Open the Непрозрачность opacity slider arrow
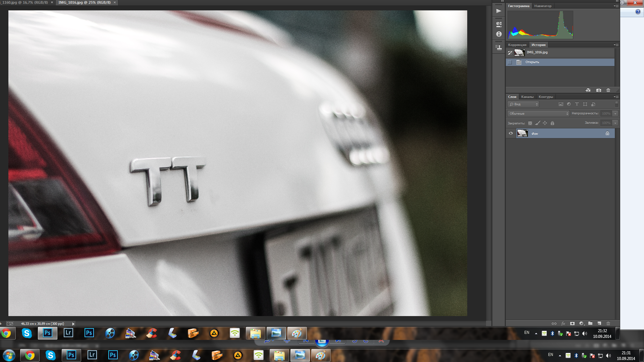 [615, 114]
